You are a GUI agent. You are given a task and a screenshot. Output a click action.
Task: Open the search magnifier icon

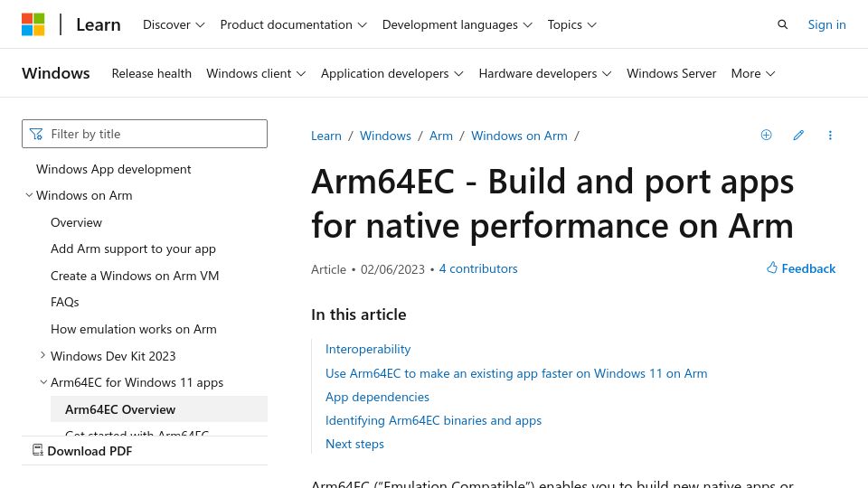coord(782,24)
